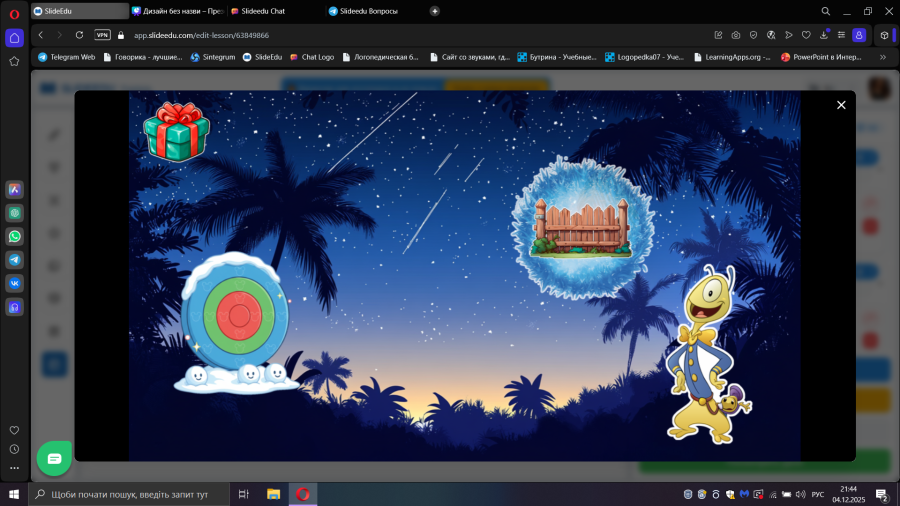Open the Telegram Web bookmark
The image size is (900, 506).
click(x=66, y=57)
